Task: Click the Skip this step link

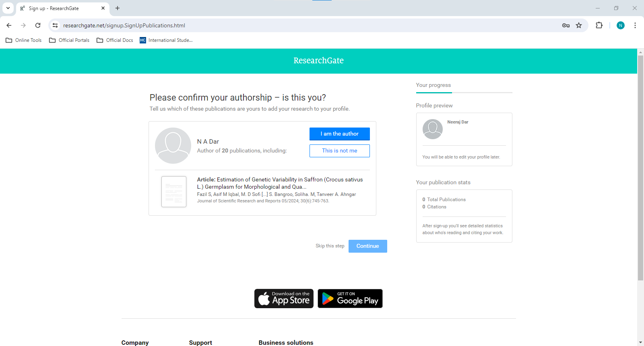Action: pos(330,246)
